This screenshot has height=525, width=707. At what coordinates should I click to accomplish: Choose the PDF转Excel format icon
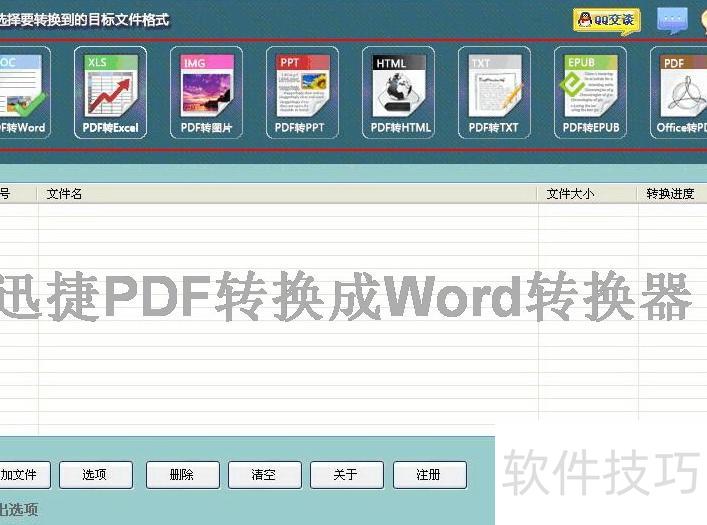pyautogui.click(x=110, y=92)
